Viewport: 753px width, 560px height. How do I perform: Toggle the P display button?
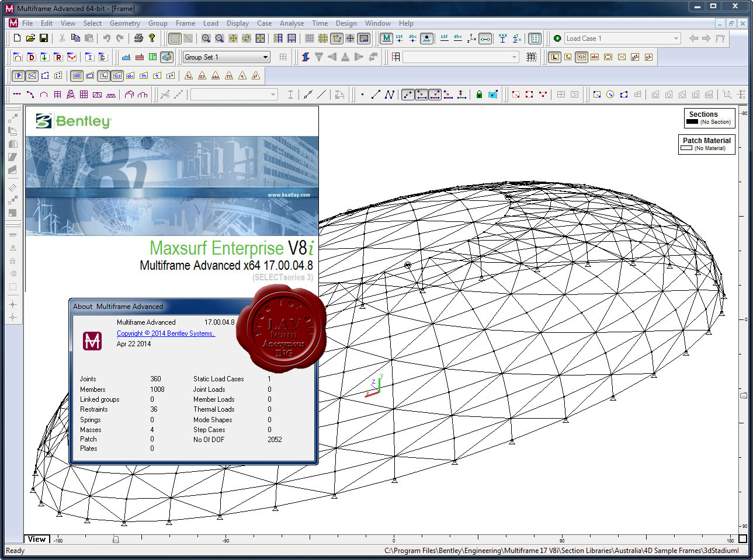(x=18, y=75)
